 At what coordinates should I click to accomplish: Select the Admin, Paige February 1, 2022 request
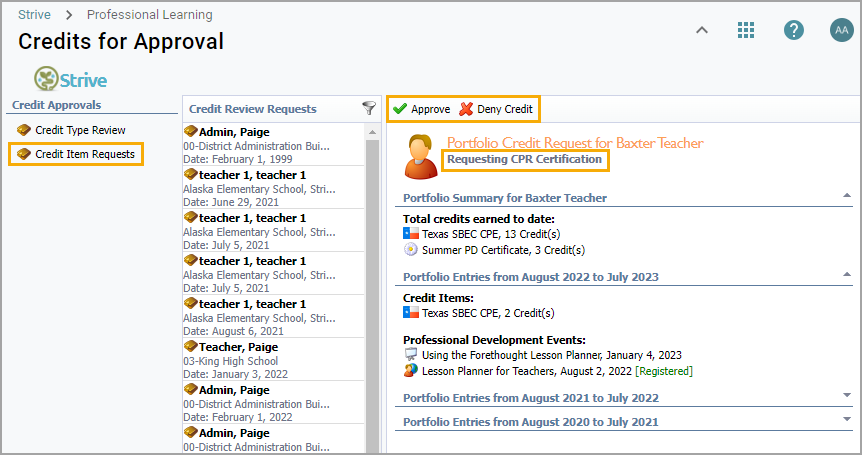pyautogui.click(x=273, y=402)
